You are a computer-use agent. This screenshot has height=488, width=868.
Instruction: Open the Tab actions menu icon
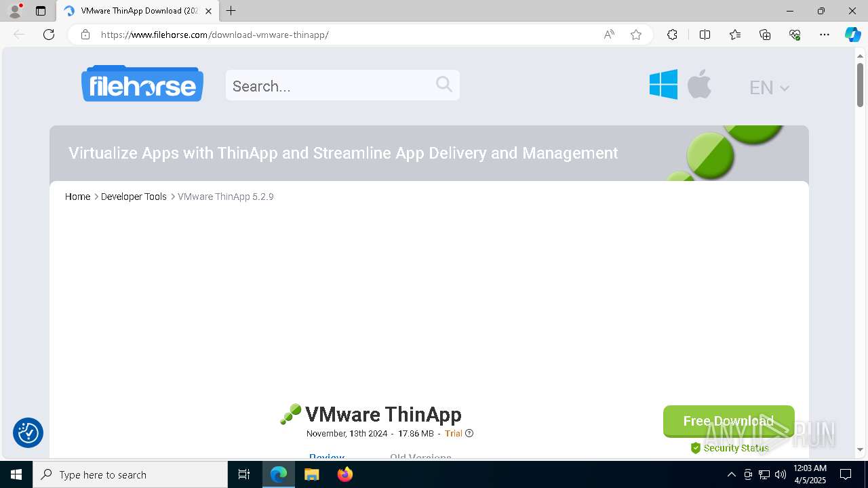(41, 11)
